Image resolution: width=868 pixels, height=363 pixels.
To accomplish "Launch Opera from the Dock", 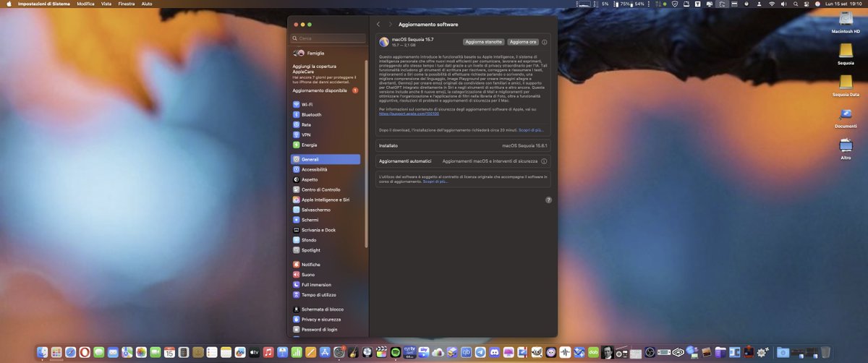I will (x=85, y=352).
